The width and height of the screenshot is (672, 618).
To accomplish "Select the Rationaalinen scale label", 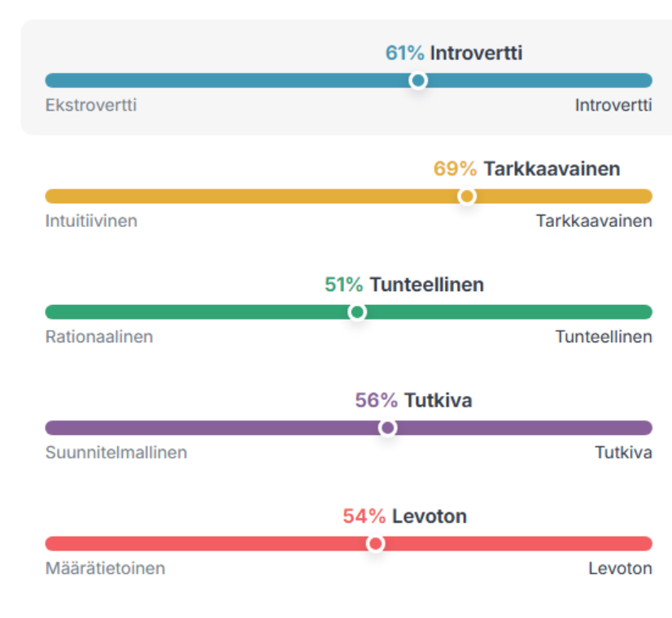I will coord(99,337).
